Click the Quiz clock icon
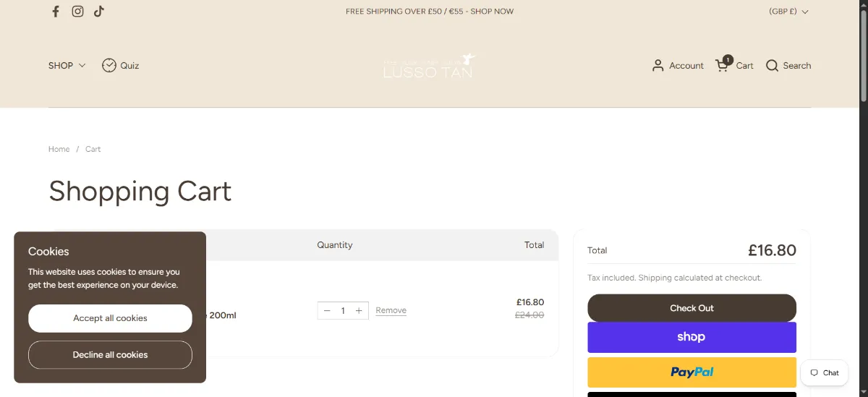This screenshot has height=397, width=868. (109, 65)
